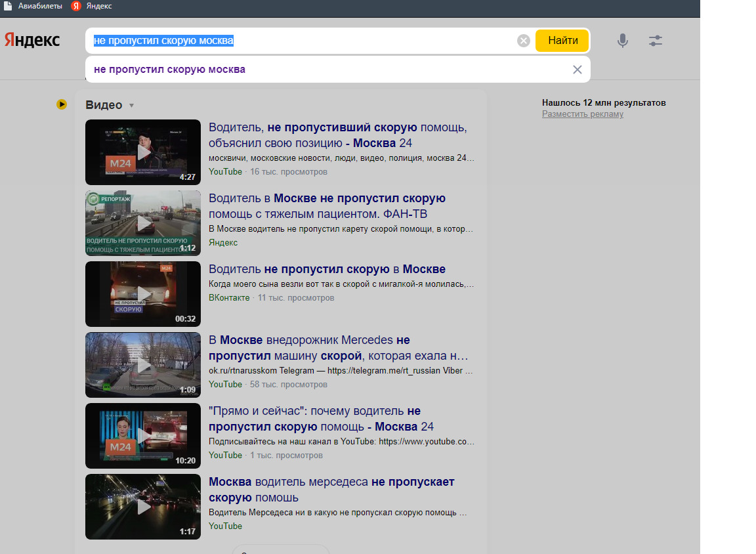
Task: Click YouTube source under the 1 тыс. просмотров video
Action: (x=225, y=455)
